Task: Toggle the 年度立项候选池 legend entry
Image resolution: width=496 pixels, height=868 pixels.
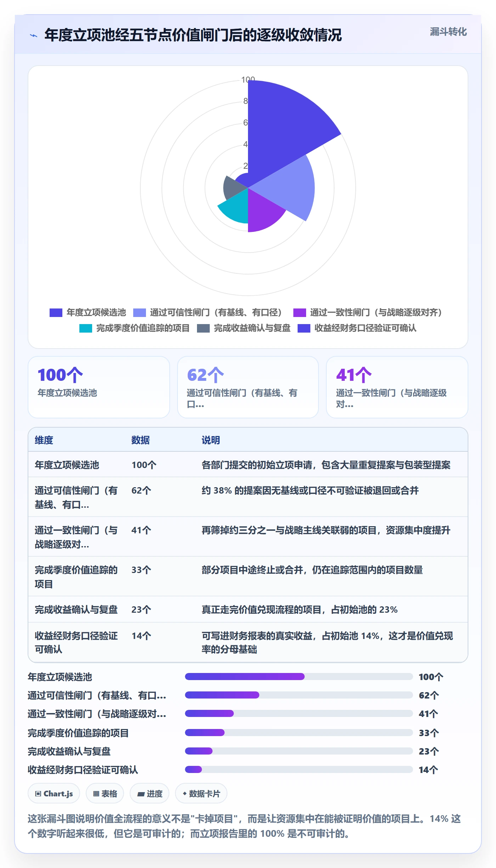Action: tap(88, 312)
